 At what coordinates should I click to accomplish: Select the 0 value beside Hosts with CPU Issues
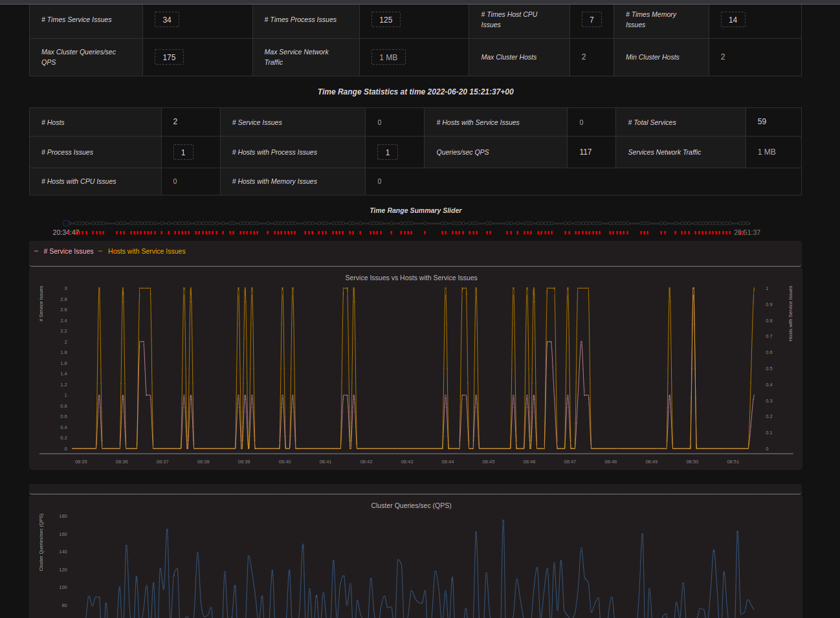tap(175, 181)
